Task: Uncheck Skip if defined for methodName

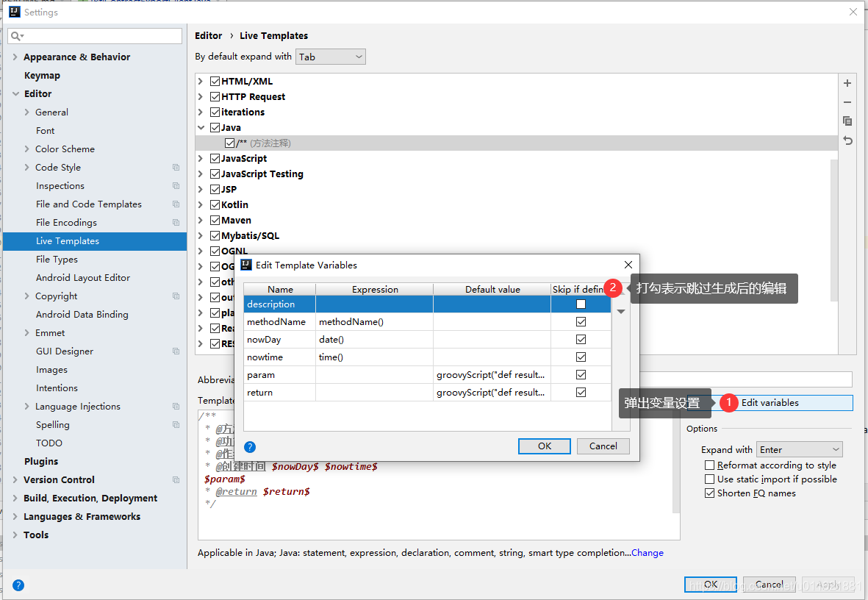Action: 581,322
